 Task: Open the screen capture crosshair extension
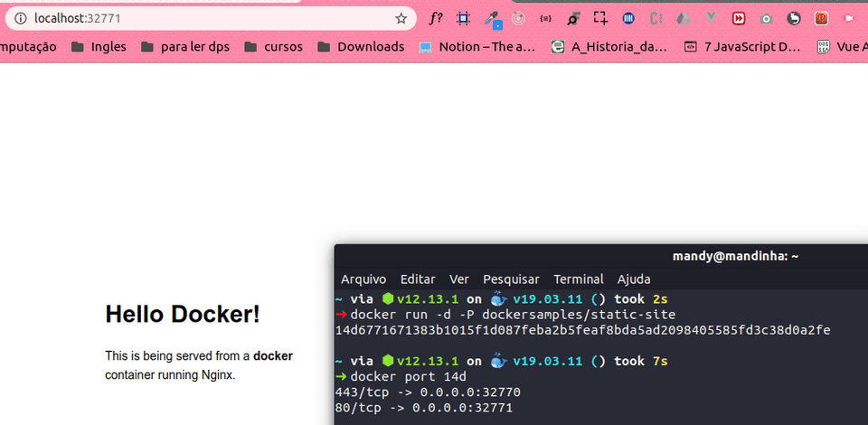tap(600, 19)
